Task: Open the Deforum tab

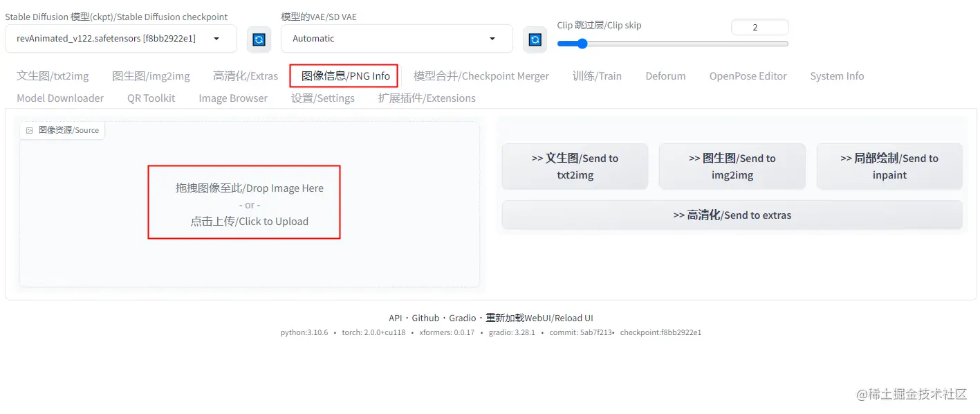Action: click(665, 76)
